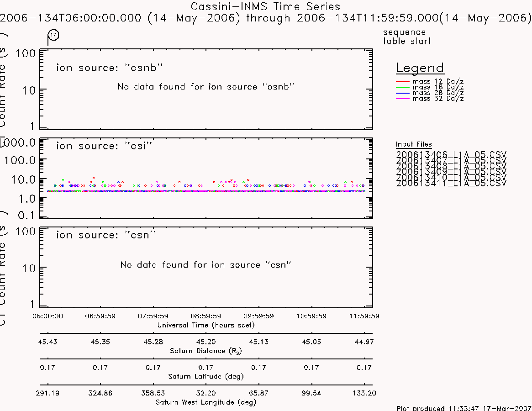
Task: Select input file 200613411_L1A_05.CSV
Action: (451, 183)
